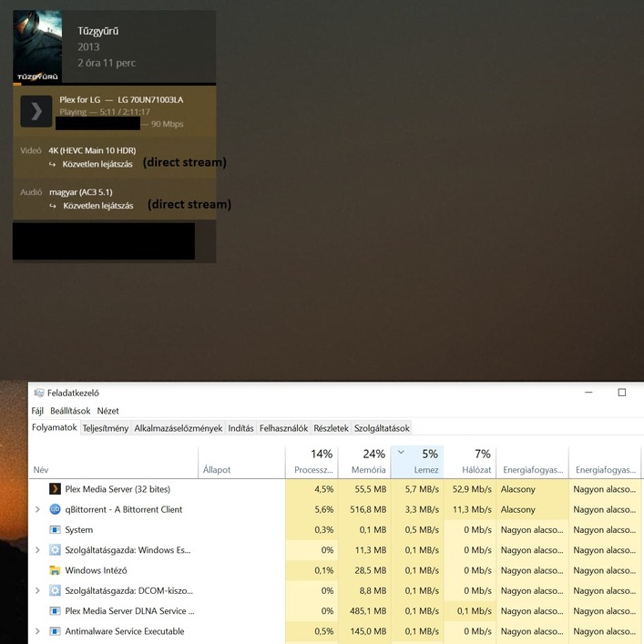Open the Fájl menu
Screen dimensions: 644x644
click(37, 411)
